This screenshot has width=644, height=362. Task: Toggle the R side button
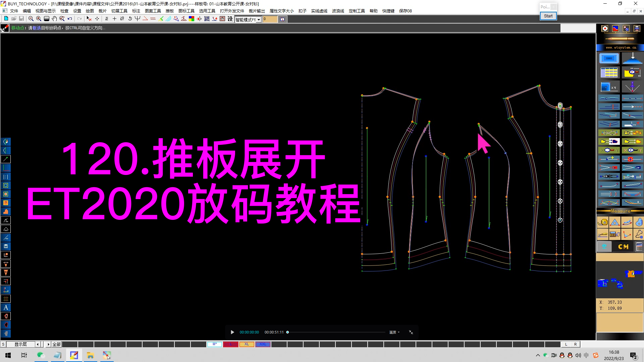tap(575, 344)
